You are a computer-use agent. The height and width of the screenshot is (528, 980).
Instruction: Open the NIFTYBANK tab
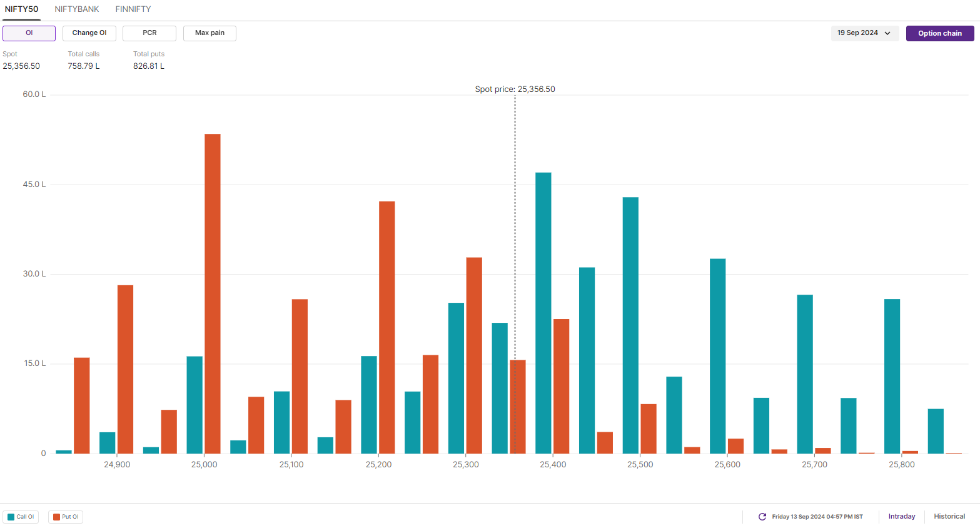click(77, 9)
